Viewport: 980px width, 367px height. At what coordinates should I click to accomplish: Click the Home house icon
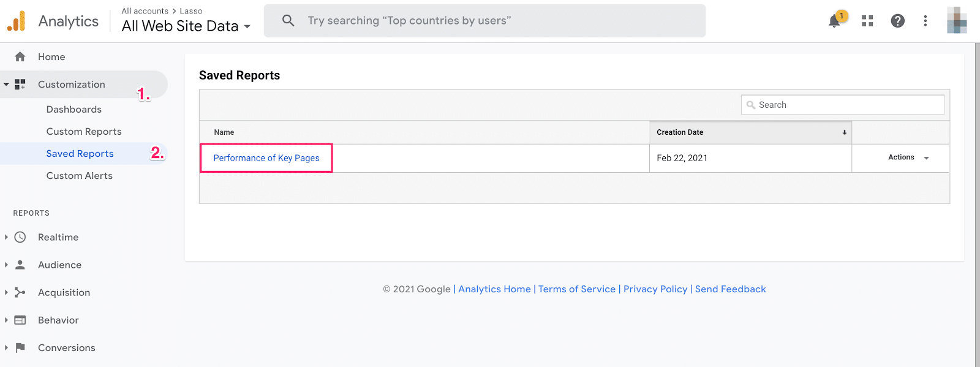pos(20,57)
